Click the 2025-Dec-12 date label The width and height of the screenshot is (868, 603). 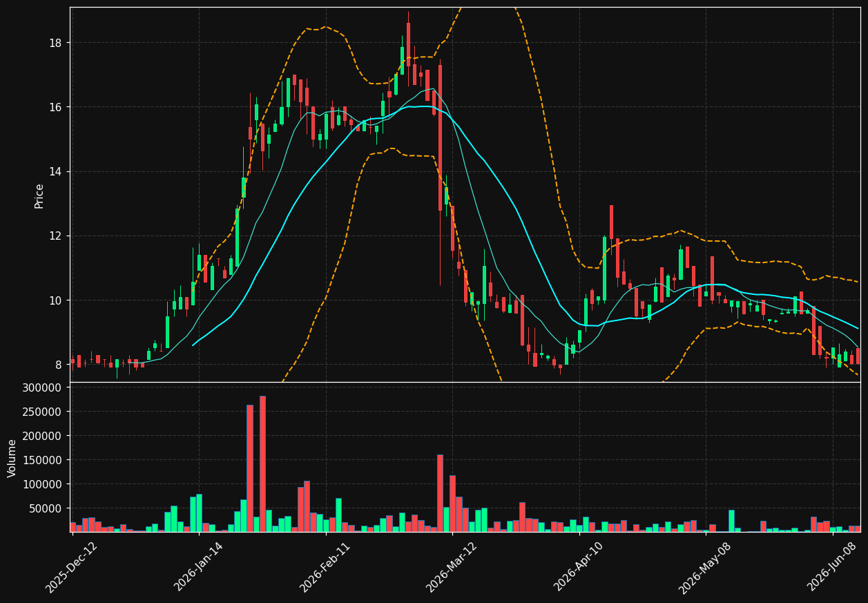[71, 567]
